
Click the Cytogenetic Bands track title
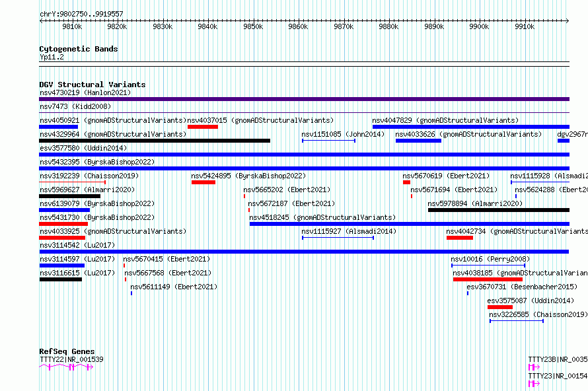point(79,49)
